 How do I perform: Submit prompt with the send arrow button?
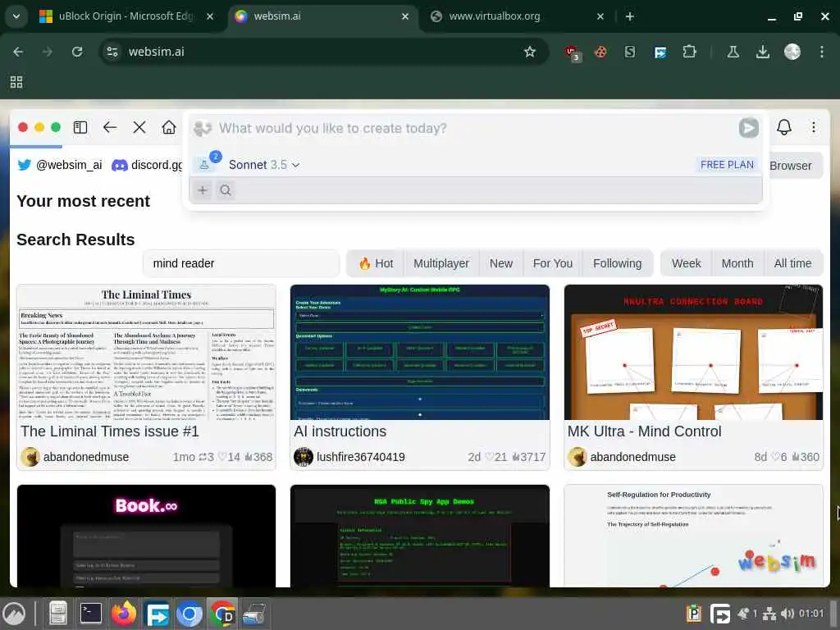click(x=748, y=128)
